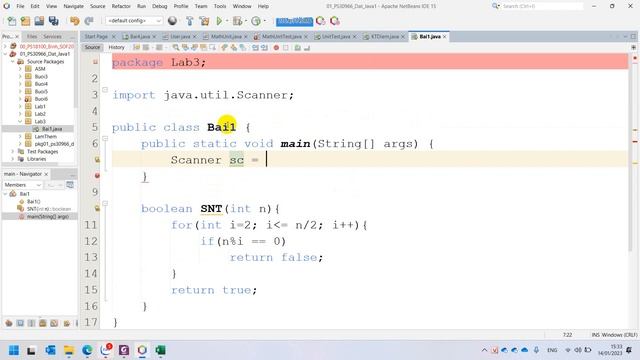Open the File menu
Viewport: 640px width, 360px height.
coord(20,6)
